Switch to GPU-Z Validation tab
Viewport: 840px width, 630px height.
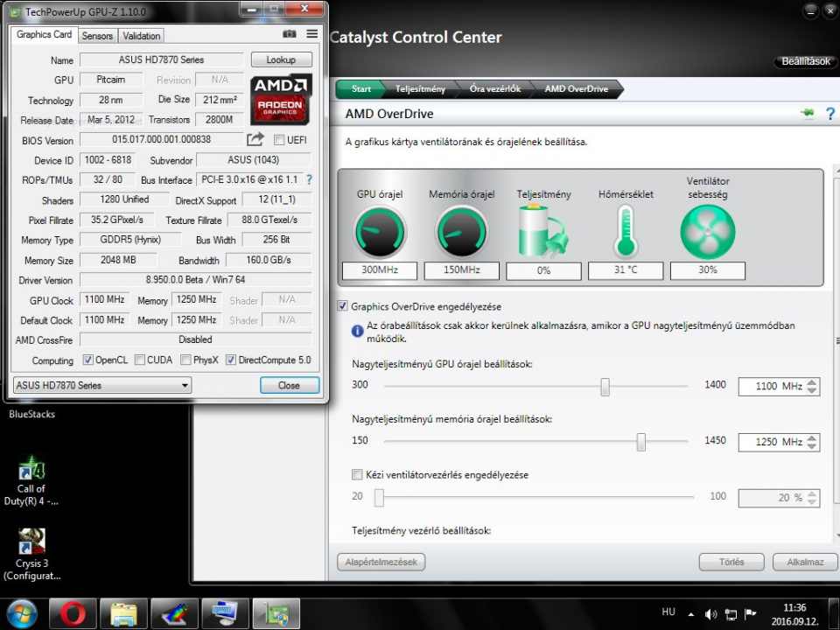[142, 36]
